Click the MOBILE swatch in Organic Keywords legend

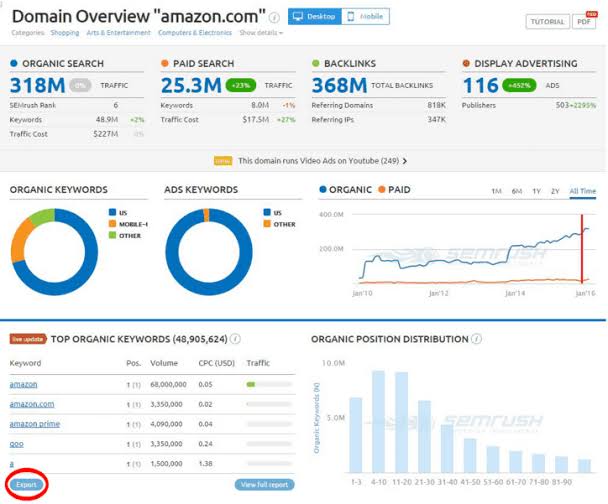pyautogui.click(x=112, y=224)
